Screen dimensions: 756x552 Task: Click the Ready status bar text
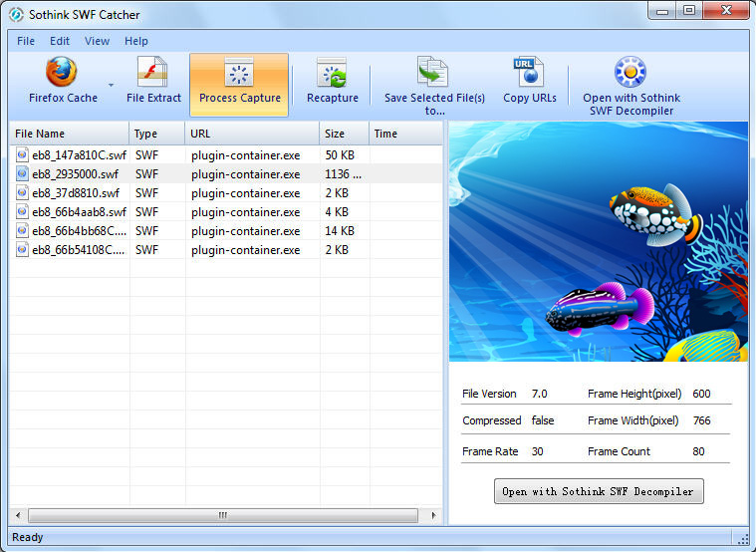point(28,537)
